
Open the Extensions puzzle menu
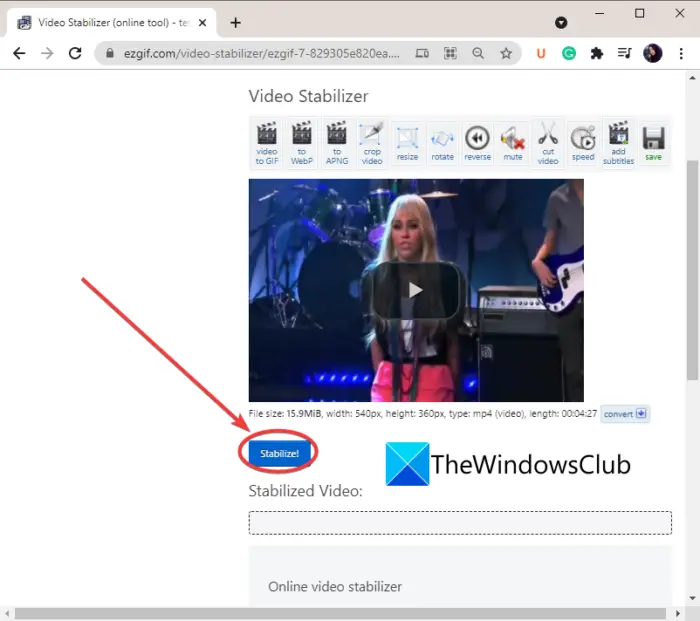tap(597, 54)
